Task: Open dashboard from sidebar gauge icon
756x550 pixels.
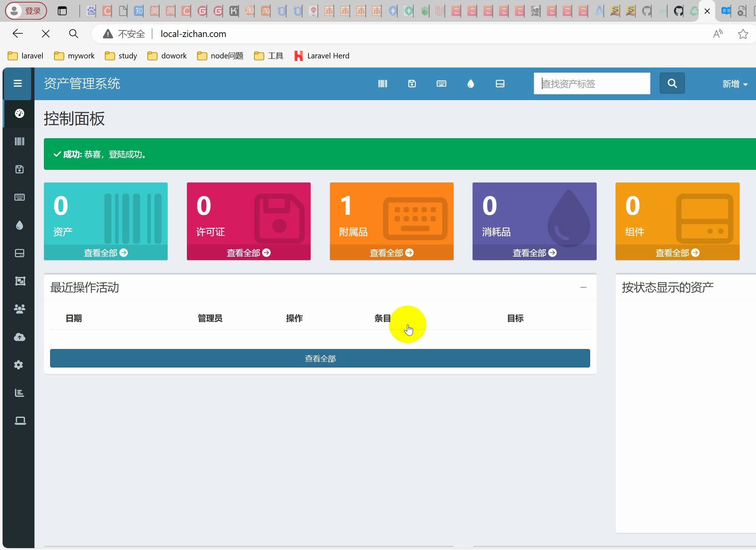Action: [20, 114]
